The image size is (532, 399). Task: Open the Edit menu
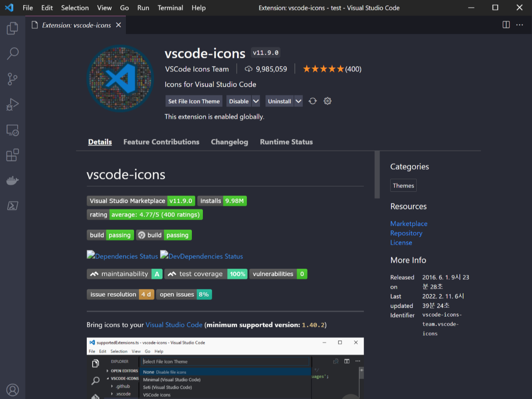coord(47,8)
